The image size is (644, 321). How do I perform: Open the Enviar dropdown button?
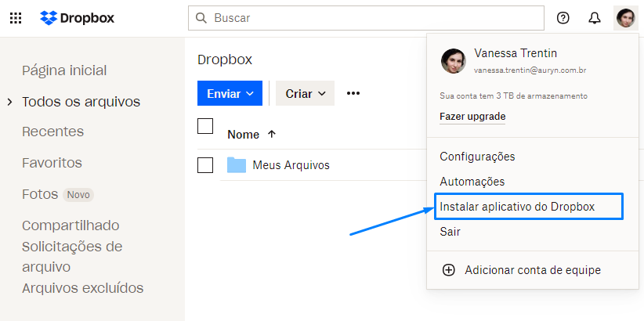[x=230, y=93]
